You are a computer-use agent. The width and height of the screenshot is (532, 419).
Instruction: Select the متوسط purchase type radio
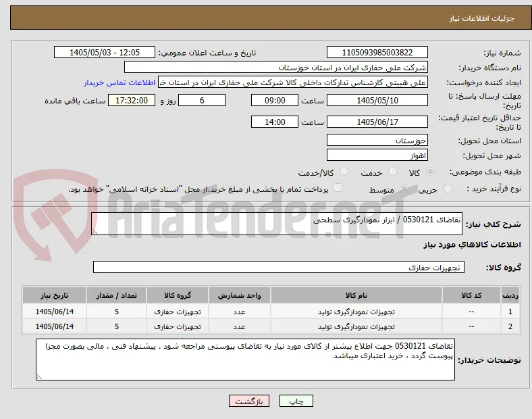click(404, 189)
